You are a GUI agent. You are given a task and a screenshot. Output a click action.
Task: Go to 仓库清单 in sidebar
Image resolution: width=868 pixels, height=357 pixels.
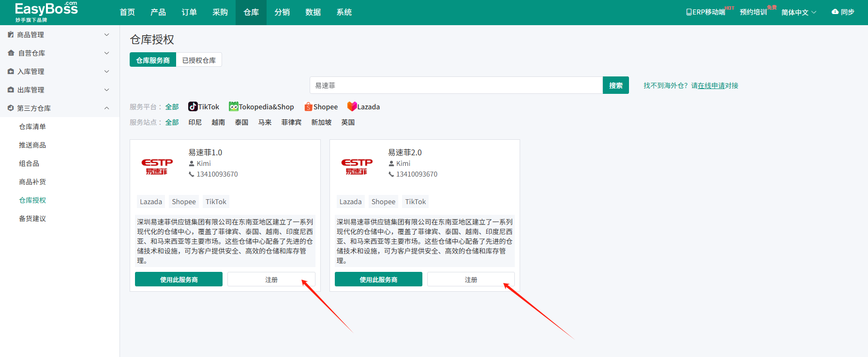pos(32,127)
